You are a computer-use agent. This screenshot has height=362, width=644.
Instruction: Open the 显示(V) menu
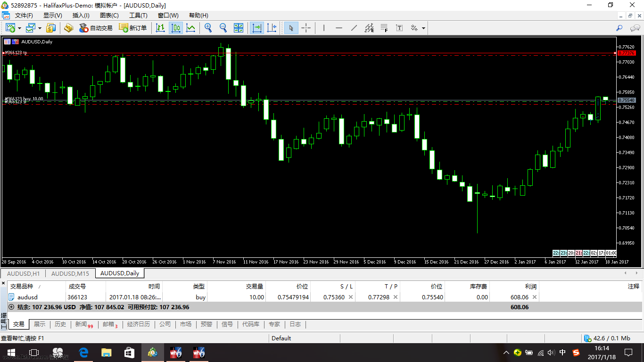click(x=53, y=15)
